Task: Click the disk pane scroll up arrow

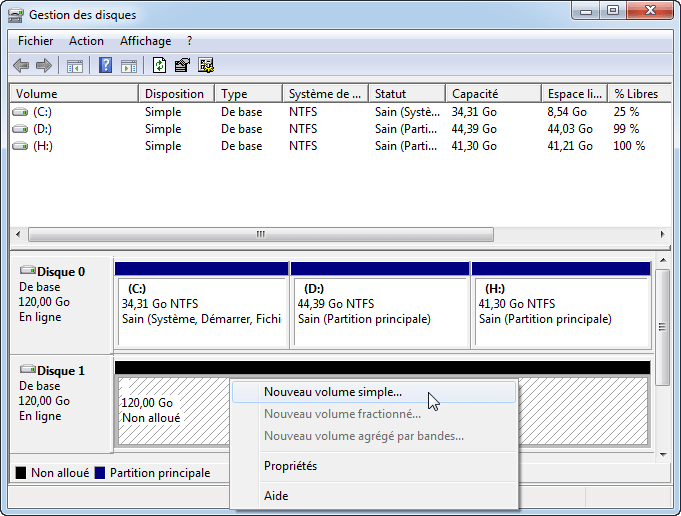Action: pyautogui.click(x=663, y=260)
